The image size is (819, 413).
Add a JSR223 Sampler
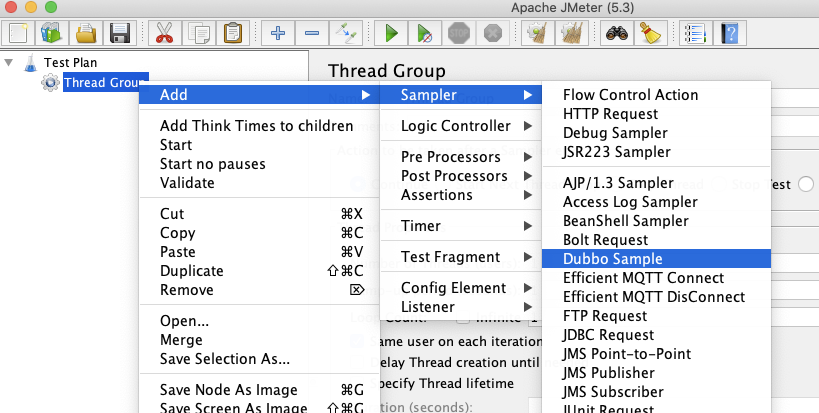tap(656, 152)
